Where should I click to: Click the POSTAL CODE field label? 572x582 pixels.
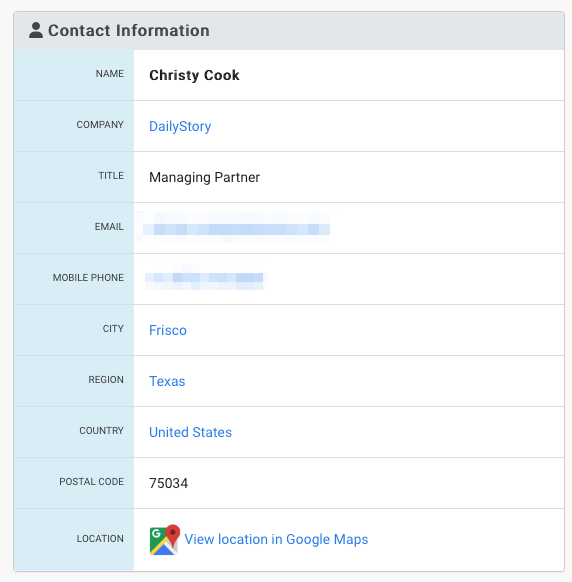click(x=92, y=482)
